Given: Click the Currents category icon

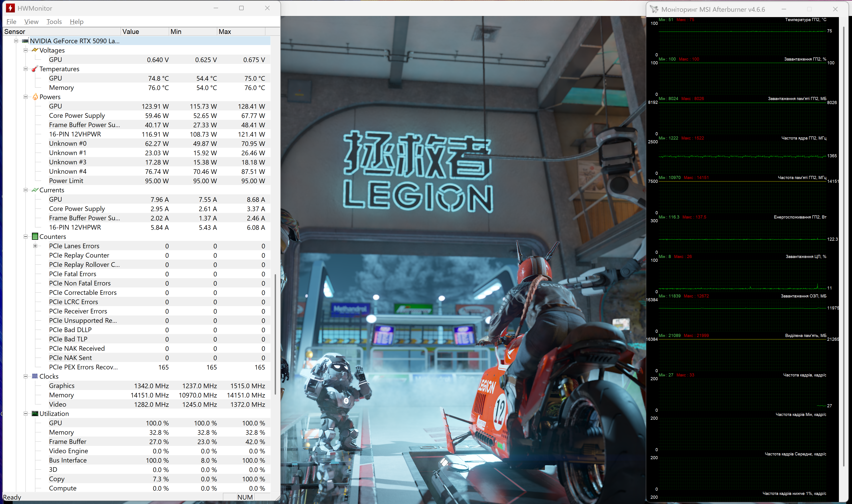Looking at the screenshot, I should click(35, 190).
